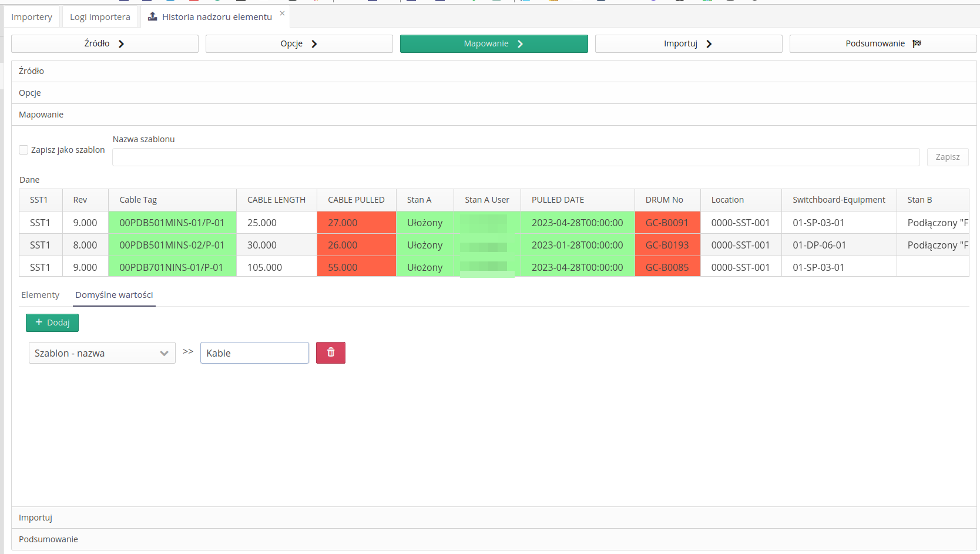
Task: Click the Zapisz button
Action: [x=947, y=157]
